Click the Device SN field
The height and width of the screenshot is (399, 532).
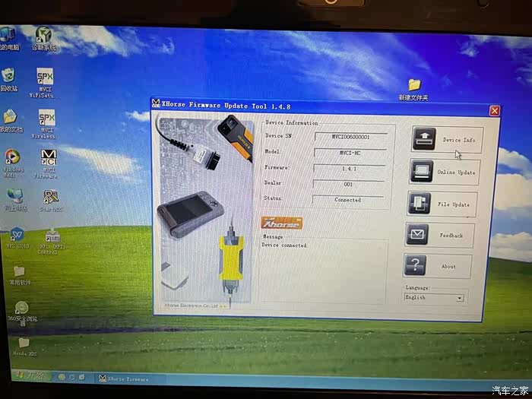point(350,137)
